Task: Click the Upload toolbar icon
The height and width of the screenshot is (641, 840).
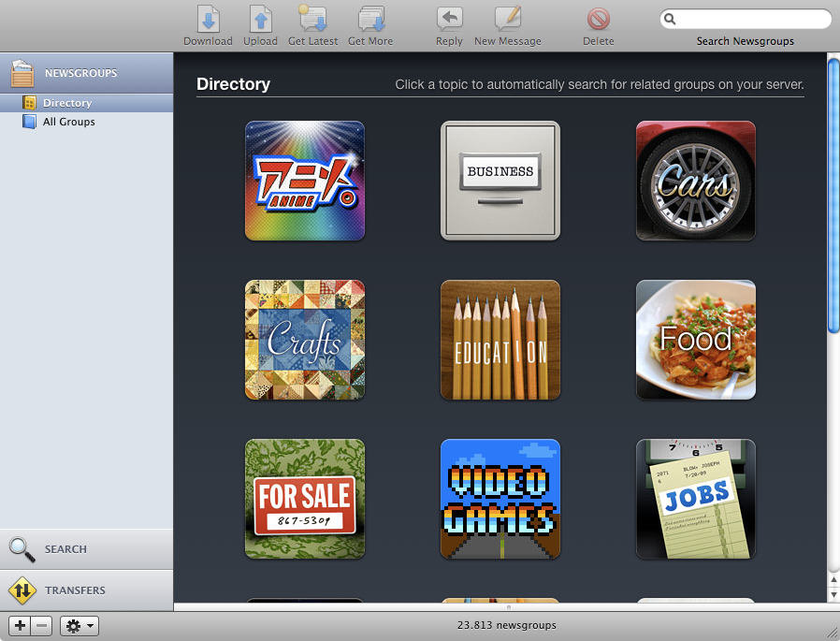Action: tap(260, 19)
